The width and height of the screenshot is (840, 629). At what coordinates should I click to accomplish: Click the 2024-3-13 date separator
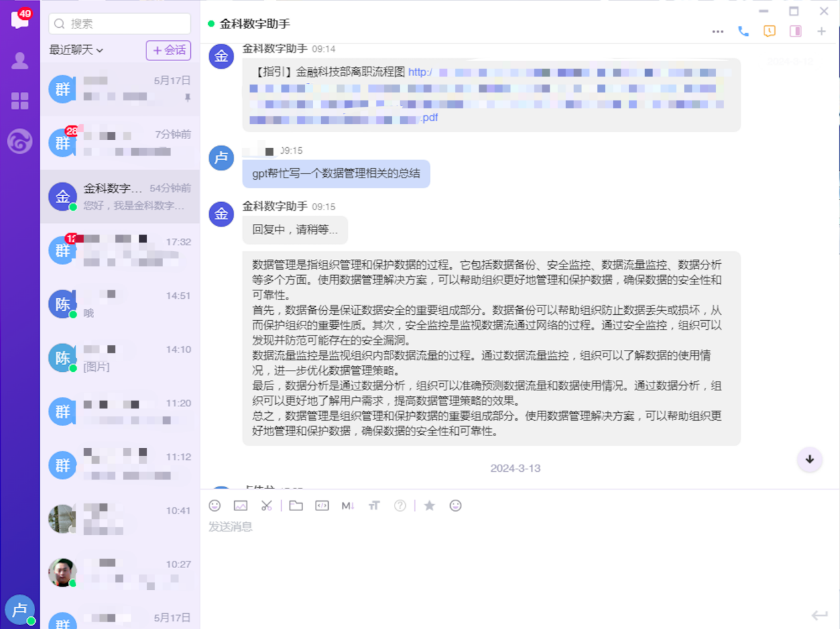515,468
